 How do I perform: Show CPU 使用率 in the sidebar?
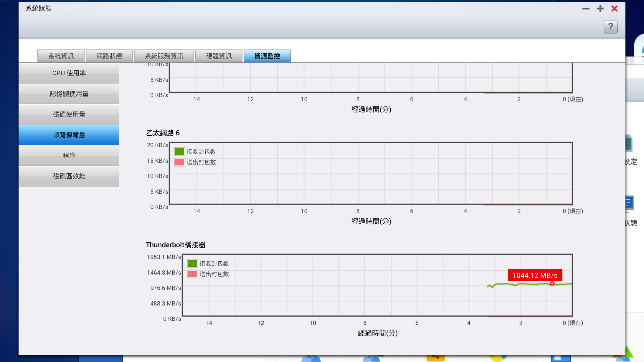pyautogui.click(x=69, y=73)
